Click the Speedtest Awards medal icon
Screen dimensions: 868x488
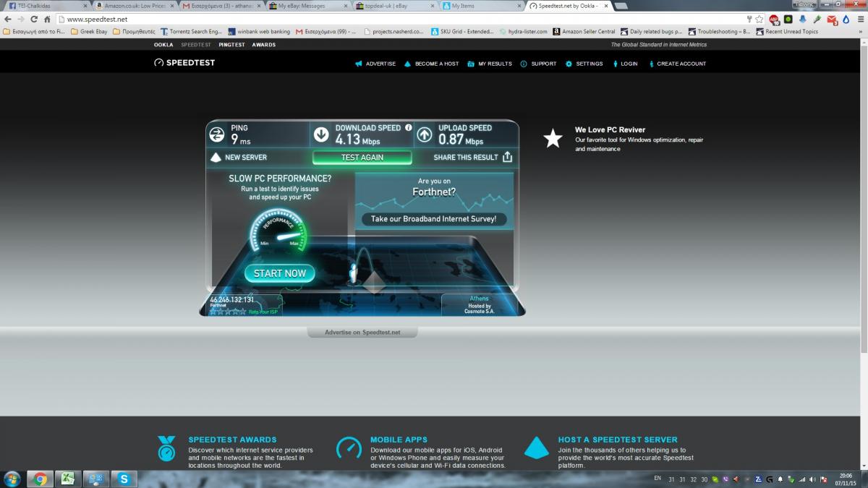point(166,449)
